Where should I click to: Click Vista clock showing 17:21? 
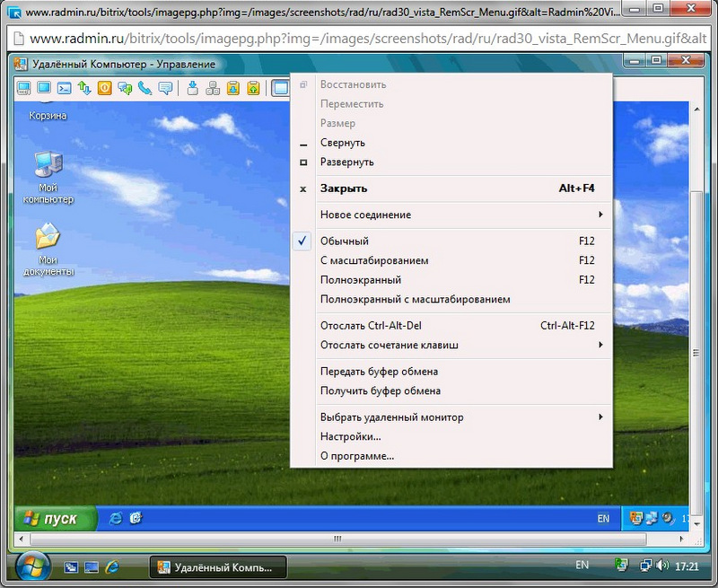(x=687, y=566)
